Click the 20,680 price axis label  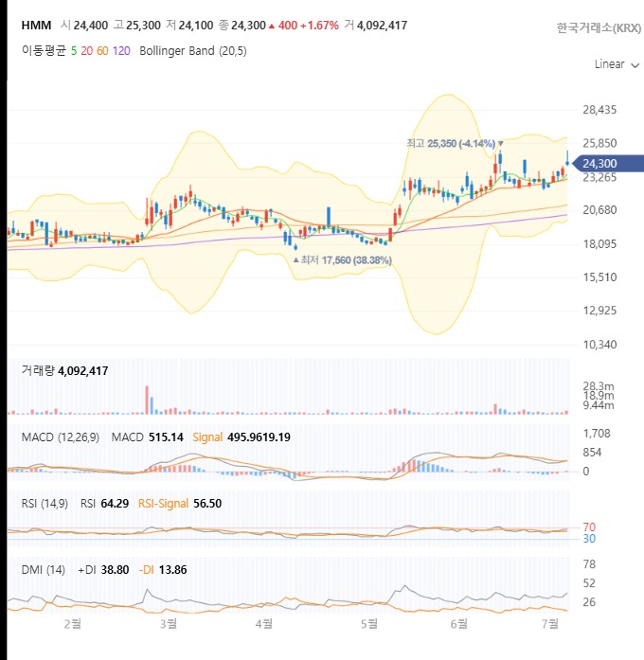(x=599, y=210)
